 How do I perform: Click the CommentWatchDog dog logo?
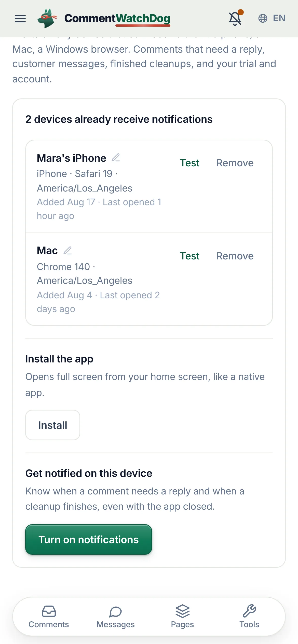[47, 18]
